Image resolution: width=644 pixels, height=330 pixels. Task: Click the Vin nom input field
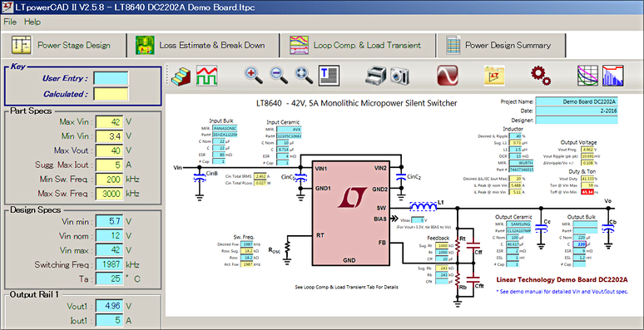pyautogui.click(x=109, y=235)
